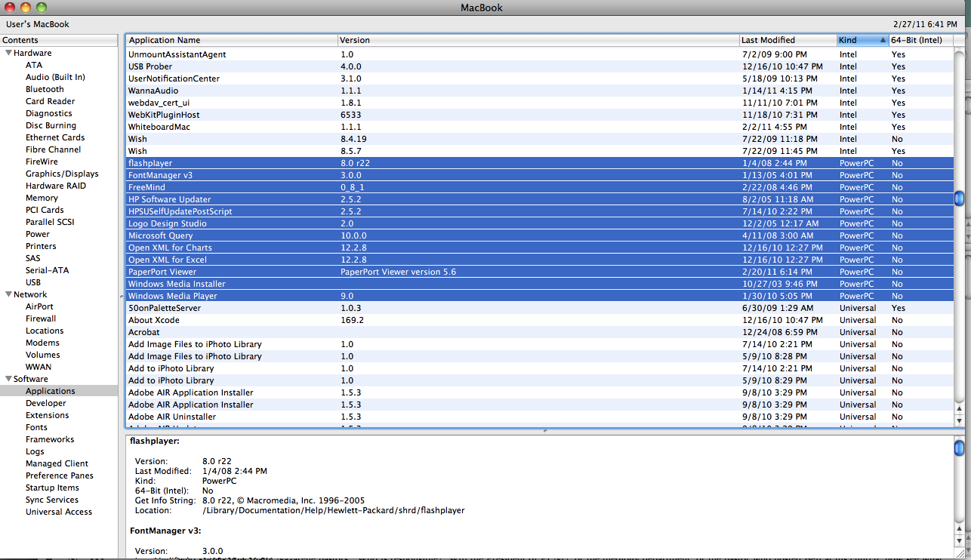Image resolution: width=971 pixels, height=560 pixels.
Task: Collapse the Network section triangle
Action: pyautogui.click(x=8, y=294)
